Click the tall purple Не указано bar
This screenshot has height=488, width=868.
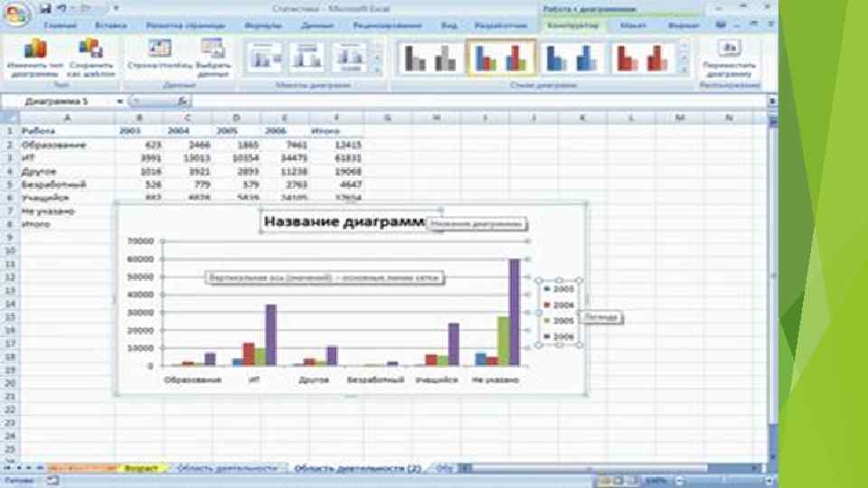pos(514,313)
